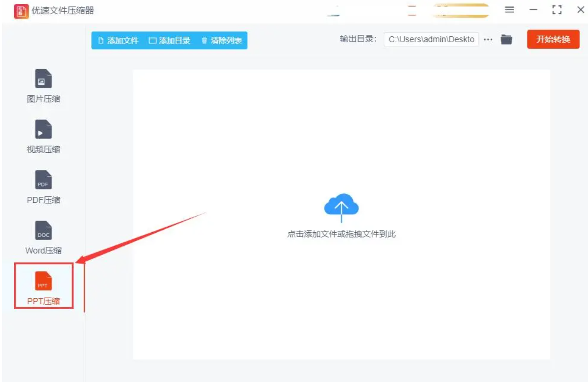Open the PDF压缩 section
Viewport: 588px width, 382px height.
click(x=43, y=187)
